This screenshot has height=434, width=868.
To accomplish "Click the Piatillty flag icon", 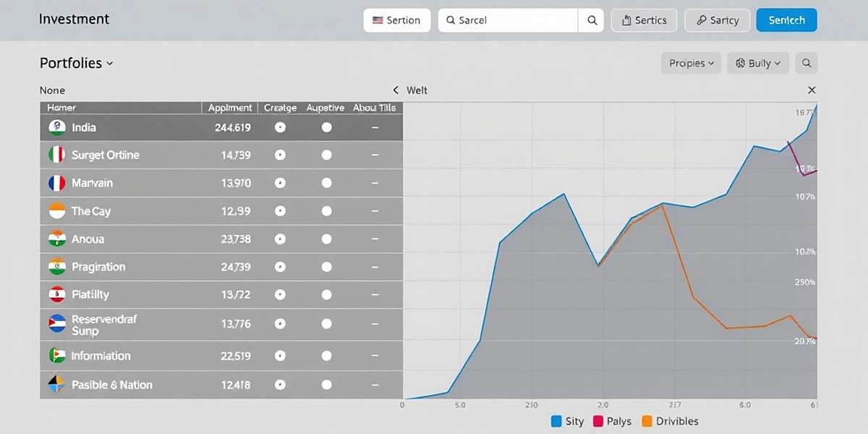I will tap(57, 294).
